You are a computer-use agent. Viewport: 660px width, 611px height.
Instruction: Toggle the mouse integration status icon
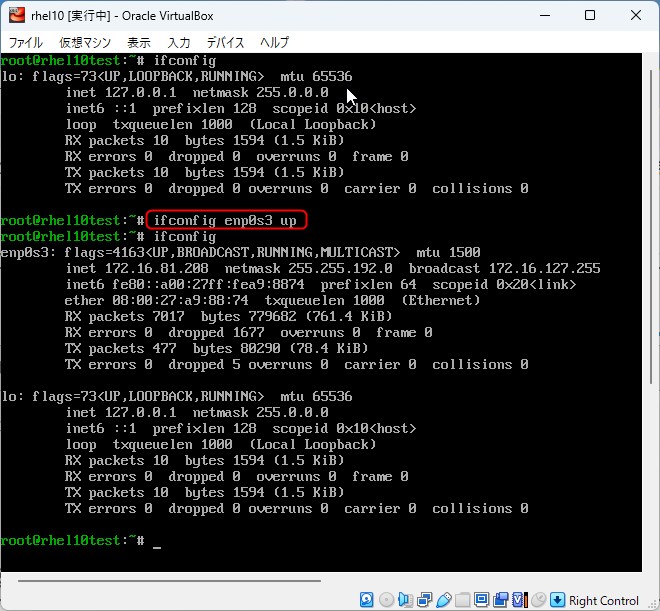click(x=539, y=600)
